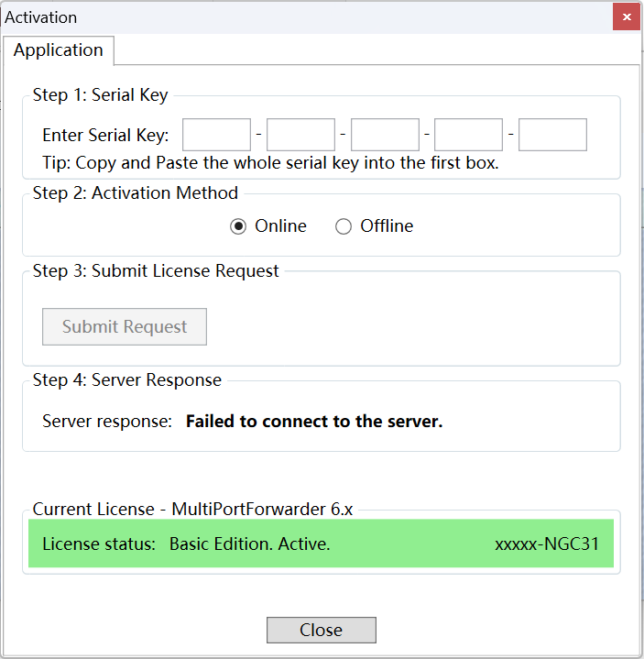Click the xxxxx-NGC31 license key text
Image resolution: width=644 pixels, height=659 pixels.
pyautogui.click(x=547, y=544)
